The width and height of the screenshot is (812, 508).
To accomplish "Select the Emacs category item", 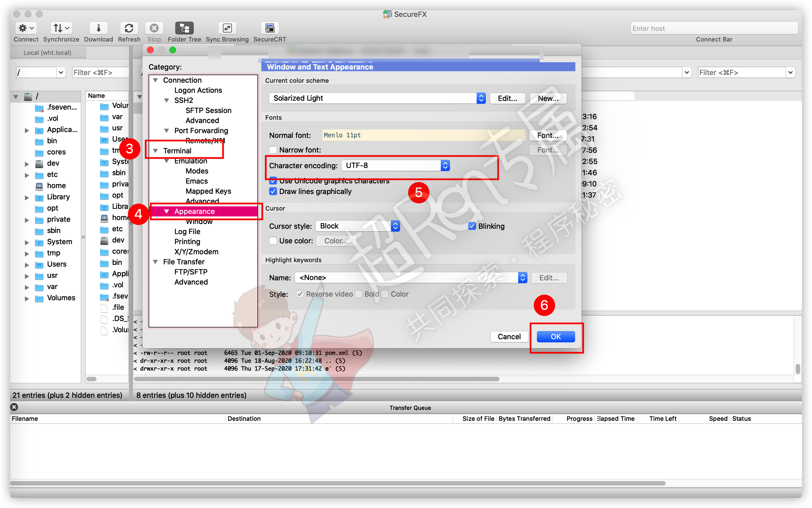I will coord(197,181).
